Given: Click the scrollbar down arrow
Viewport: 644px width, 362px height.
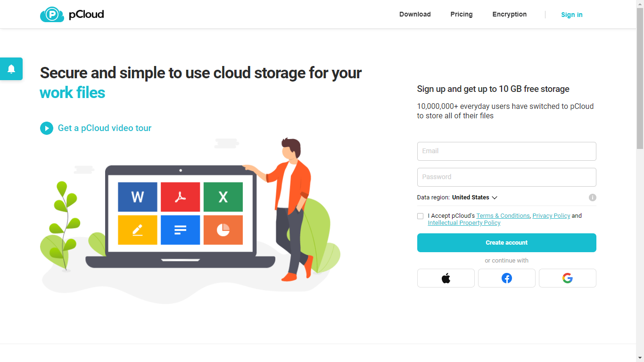Looking at the screenshot, I should pyautogui.click(x=640, y=358).
